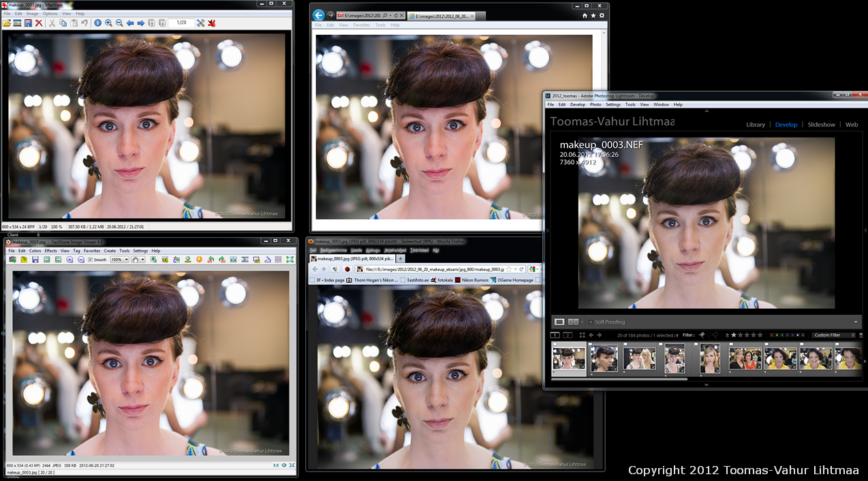
Task: Open FastStone zoom percentage dropdown
Action: point(127,260)
